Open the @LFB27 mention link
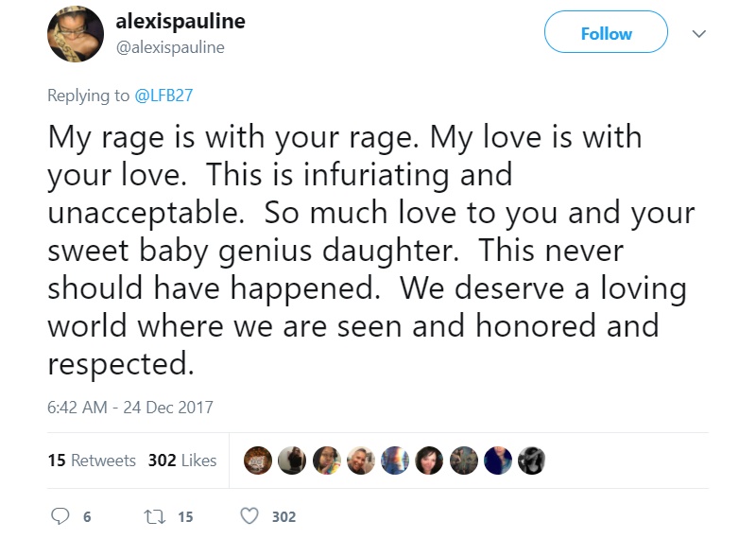756x539 pixels. coord(163,96)
